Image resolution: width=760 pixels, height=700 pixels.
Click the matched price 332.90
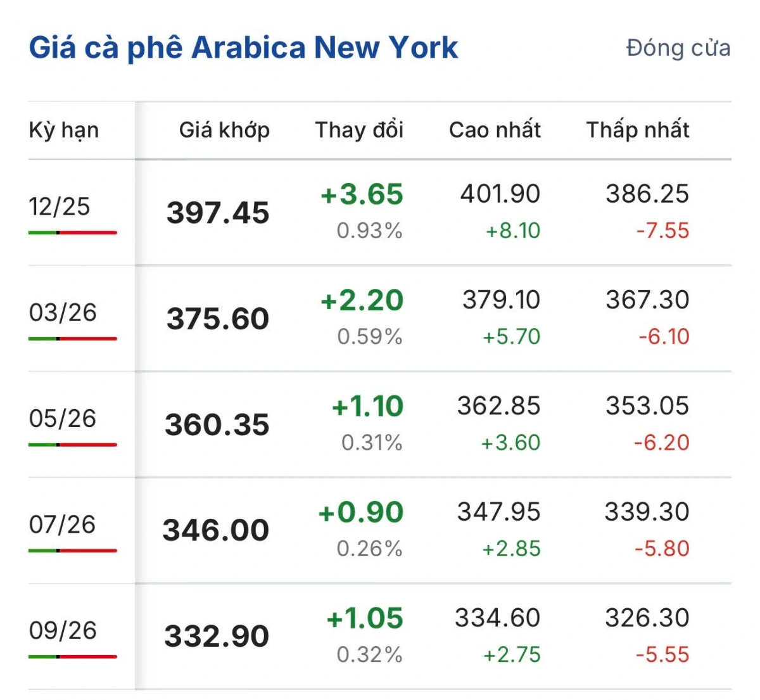pos(217,636)
